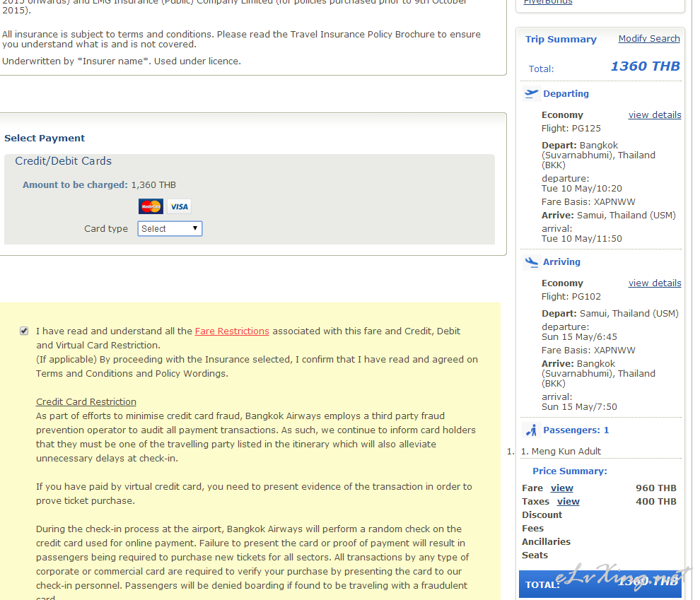This screenshot has height=600, width=700.
Task: Click the Sun 15 May/6:45 departure time
Action: (580, 337)
